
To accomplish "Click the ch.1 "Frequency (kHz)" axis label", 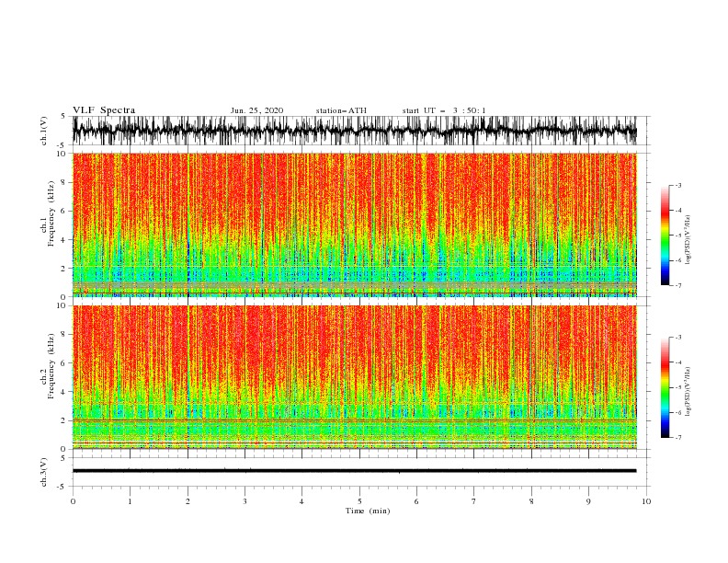I will point(51,212).
